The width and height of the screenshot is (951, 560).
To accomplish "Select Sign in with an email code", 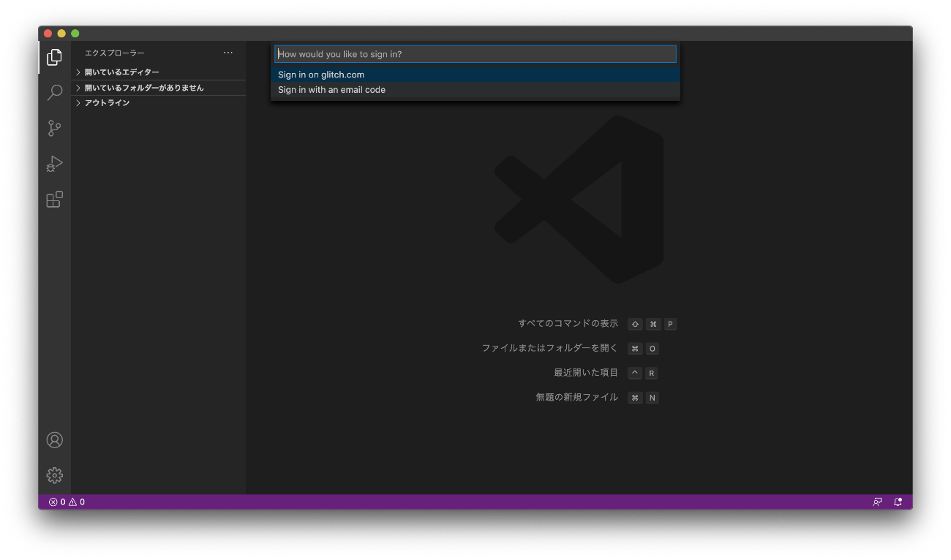I will (x=475, y=90).
